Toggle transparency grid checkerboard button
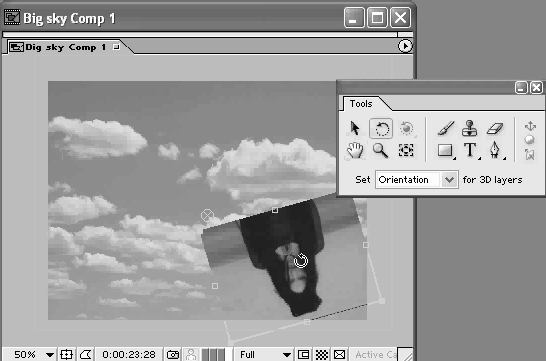546x361 pixels. (321, 354)
